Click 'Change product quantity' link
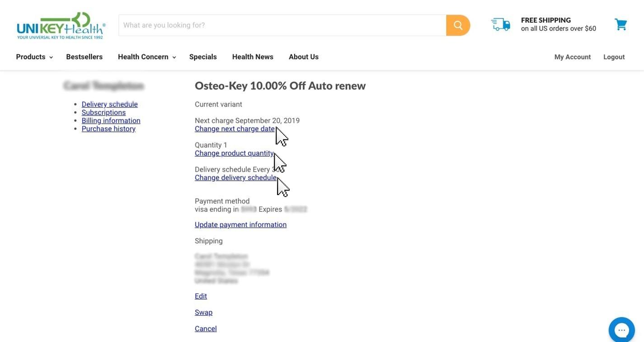644x342 pixels. click(234, 153)
